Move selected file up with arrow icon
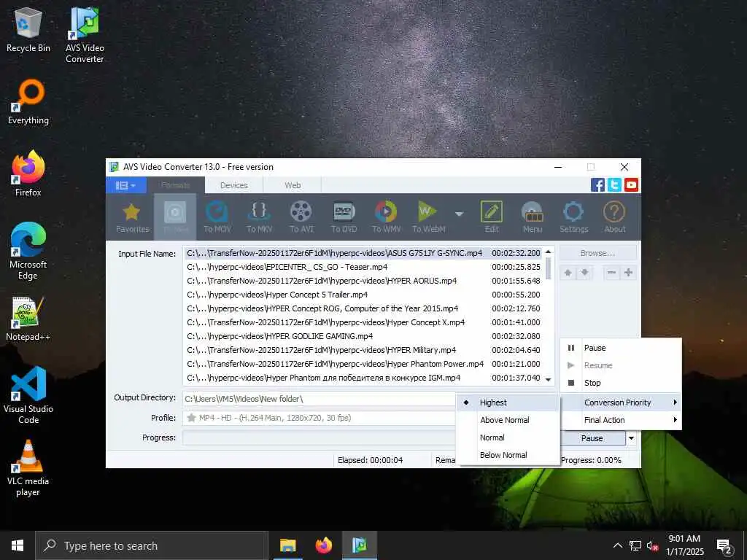The width and height of the screenshot is (747, 560). tap(568, 273)
